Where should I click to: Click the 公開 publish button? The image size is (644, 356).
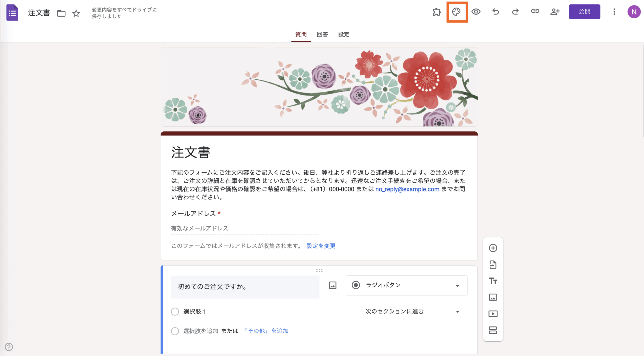[x=584, y=12]
